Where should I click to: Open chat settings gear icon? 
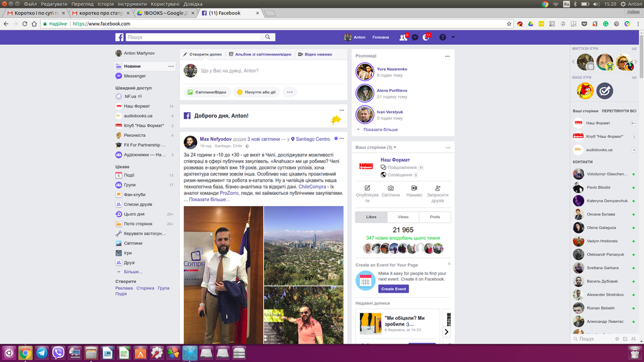(617, 339)
